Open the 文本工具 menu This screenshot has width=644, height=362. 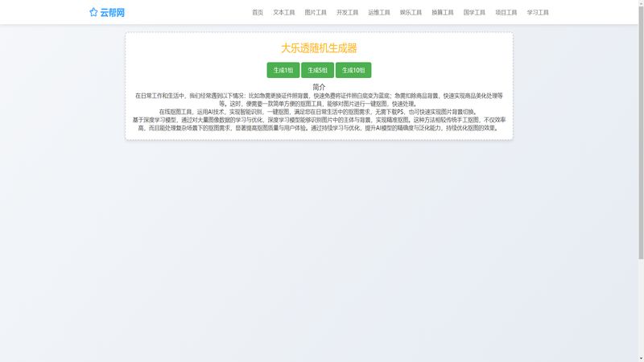coord(284,13)
